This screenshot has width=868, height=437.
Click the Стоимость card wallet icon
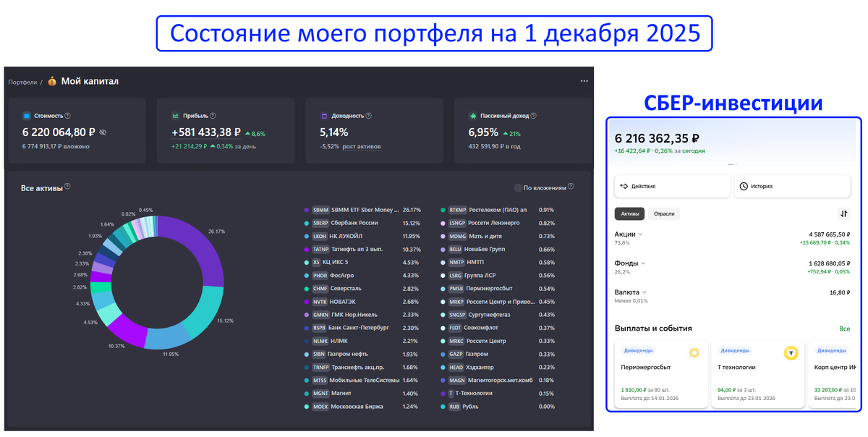click(27, 116)
